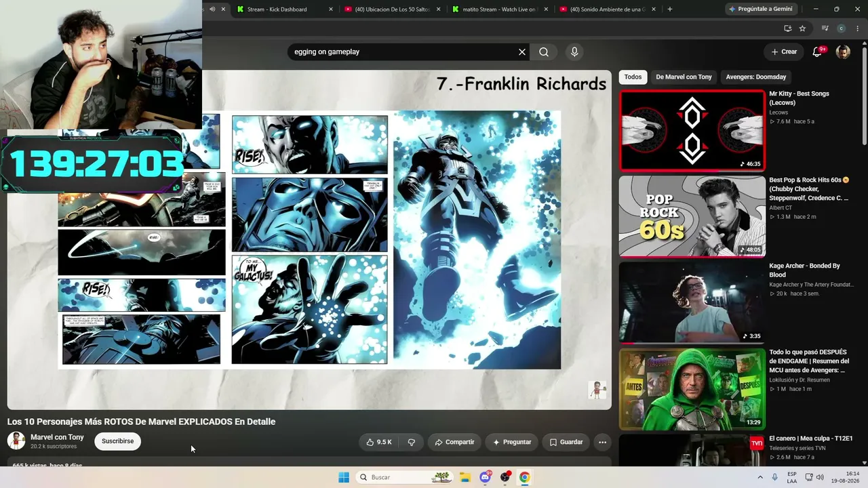Select the Avengers: Doomsday chip
Image resolution: width=868 pixels, height=488 pixels.
click(756, 77)
